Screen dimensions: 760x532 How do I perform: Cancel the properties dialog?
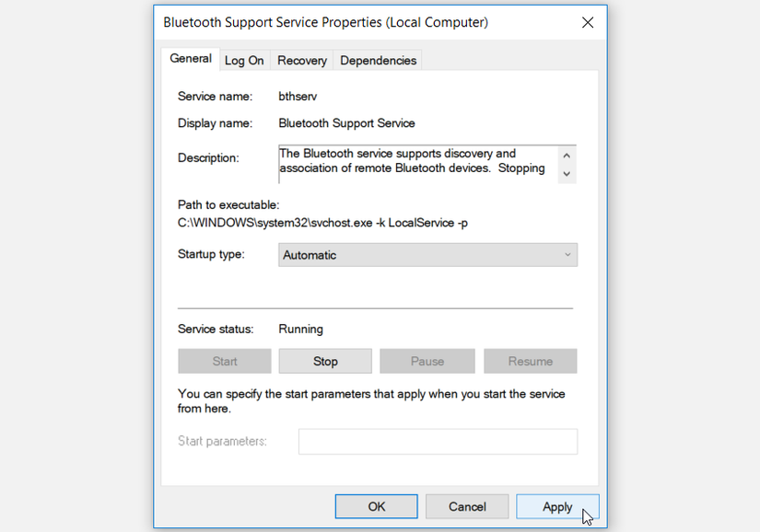click(x=467, y=506)
